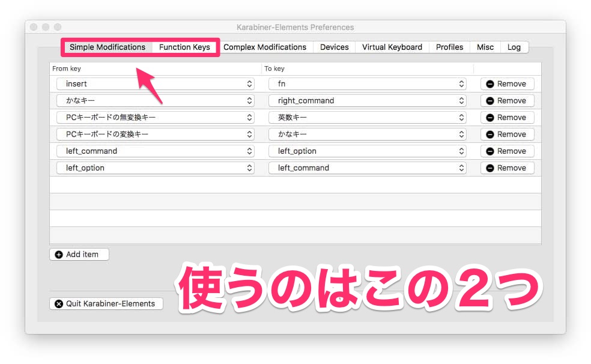Go to the Profiles tab
591x364 pixels.
point(449,47)
